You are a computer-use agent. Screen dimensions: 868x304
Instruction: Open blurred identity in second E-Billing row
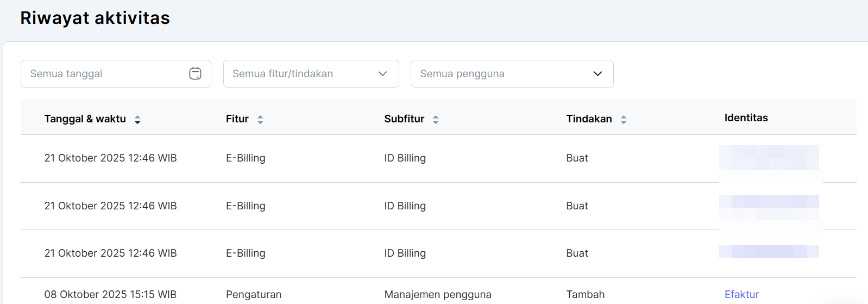[x=769, y=206]
